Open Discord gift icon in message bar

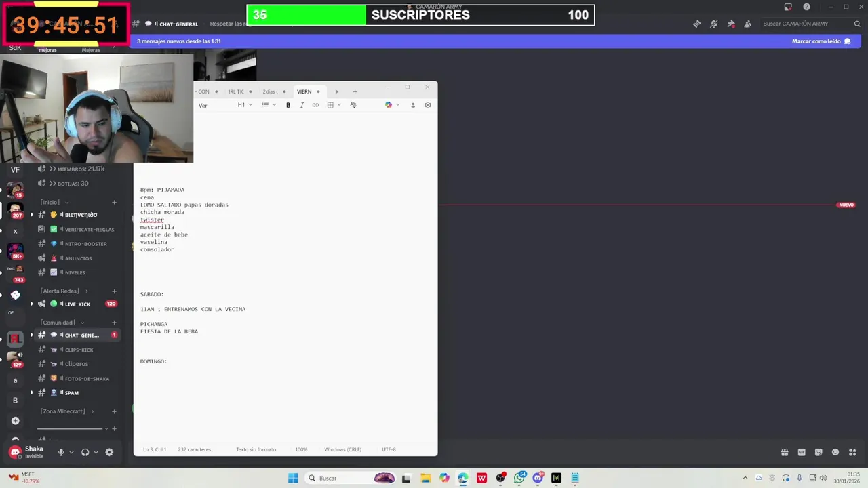(x=785, y=452)
